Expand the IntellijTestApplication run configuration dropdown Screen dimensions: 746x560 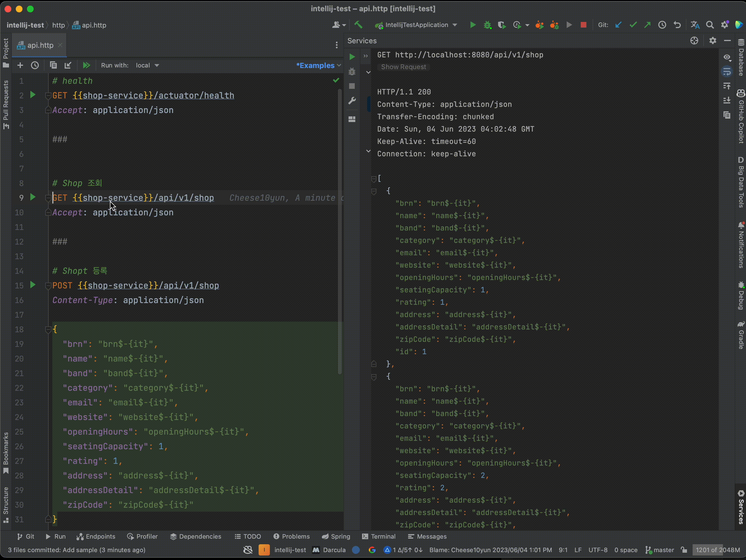(x=455, y=25)
